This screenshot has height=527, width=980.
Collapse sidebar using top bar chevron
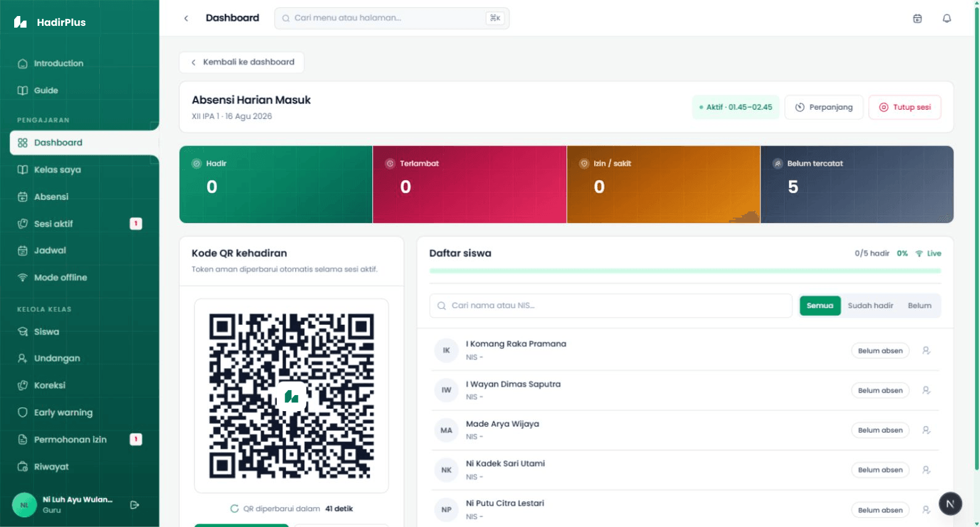click(x=186, y=18)
